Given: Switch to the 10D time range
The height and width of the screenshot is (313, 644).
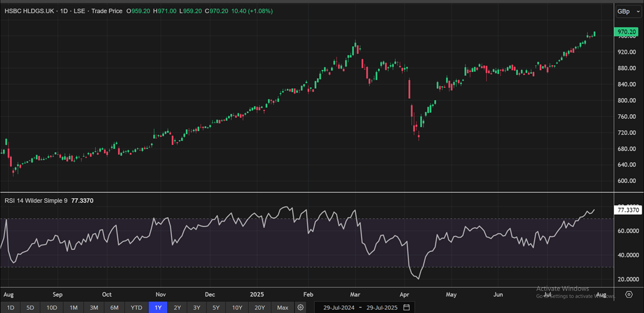Looking at the screenshot, I should coord(52,308).
